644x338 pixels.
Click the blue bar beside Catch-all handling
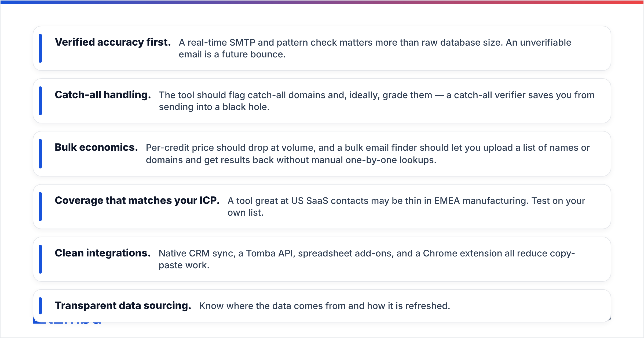point(40,101)
